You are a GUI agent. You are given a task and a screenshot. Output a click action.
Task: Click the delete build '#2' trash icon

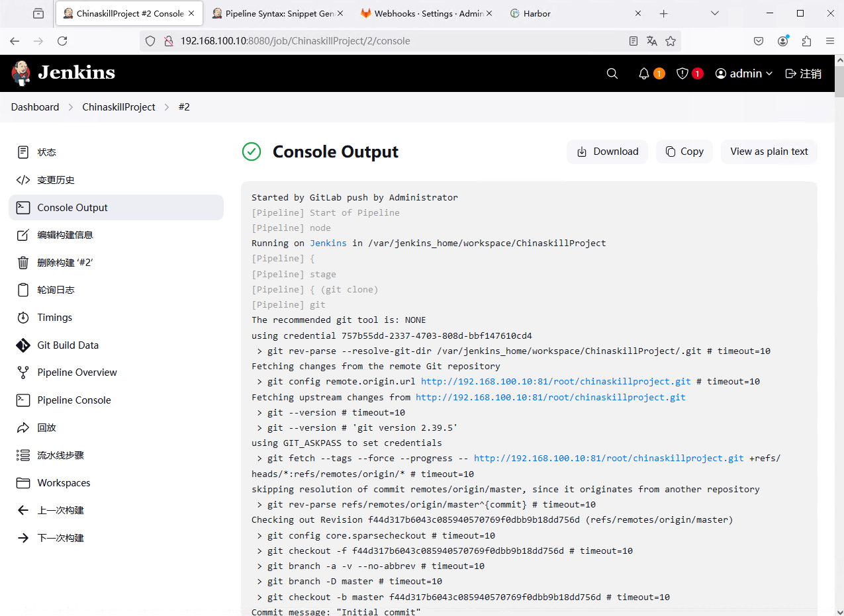(x=23, y=263)
